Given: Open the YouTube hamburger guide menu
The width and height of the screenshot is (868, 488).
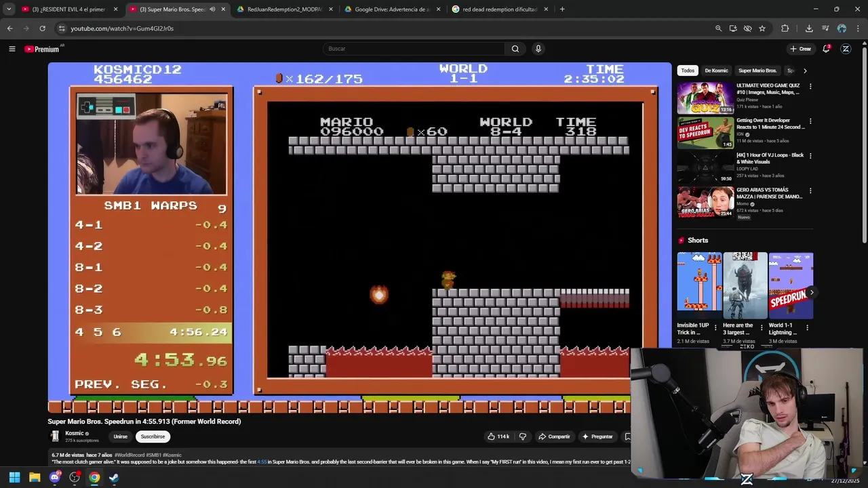Looking at the screenshot, I should click(x=12, y=49).
